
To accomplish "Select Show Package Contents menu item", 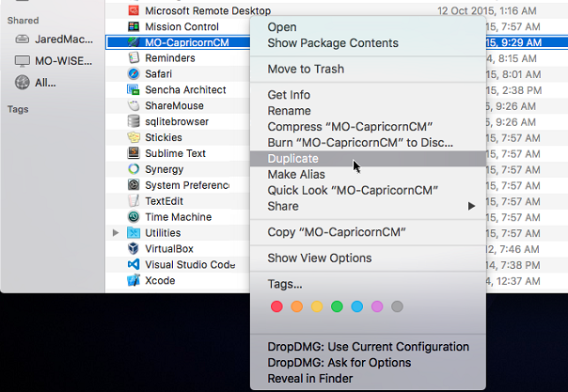I will [368, 43].
